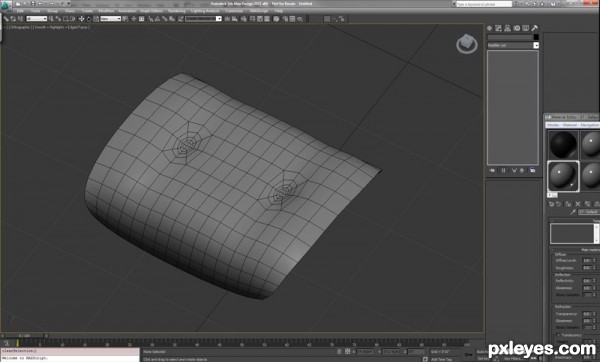The image size is (600, 362).
Task: Open Schematic View from toolbar
Action: 267,19
